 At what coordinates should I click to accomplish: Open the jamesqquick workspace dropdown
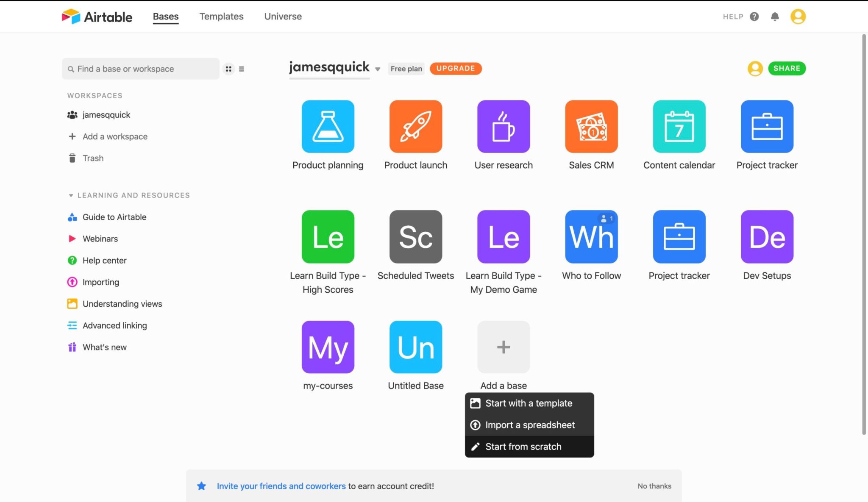tap(377, 69)
